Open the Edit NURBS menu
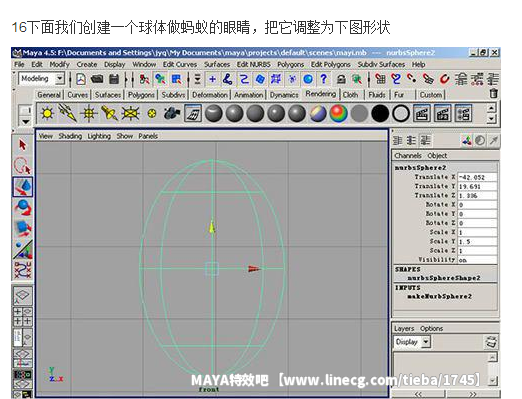 point(254,64)
